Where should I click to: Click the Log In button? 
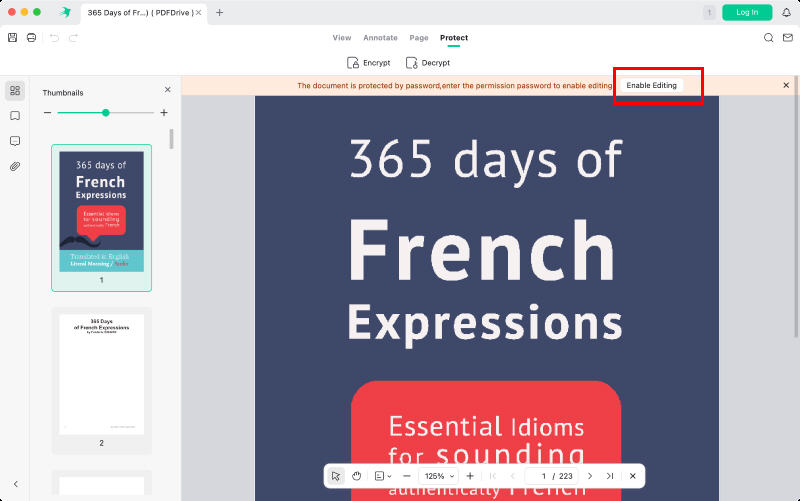coord(747,12)
